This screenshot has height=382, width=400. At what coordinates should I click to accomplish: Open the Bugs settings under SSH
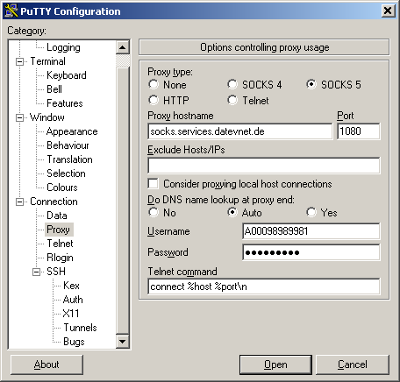[x=74, y=341]
